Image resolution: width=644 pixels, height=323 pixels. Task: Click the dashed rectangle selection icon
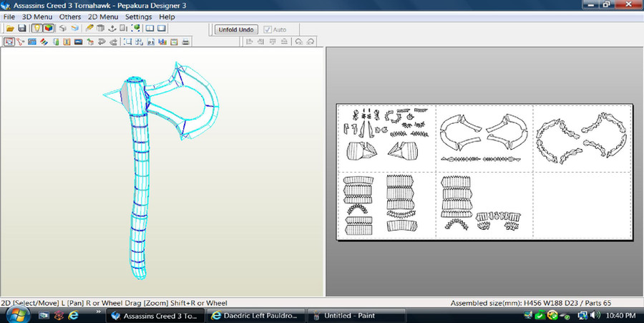click(128, 42)
